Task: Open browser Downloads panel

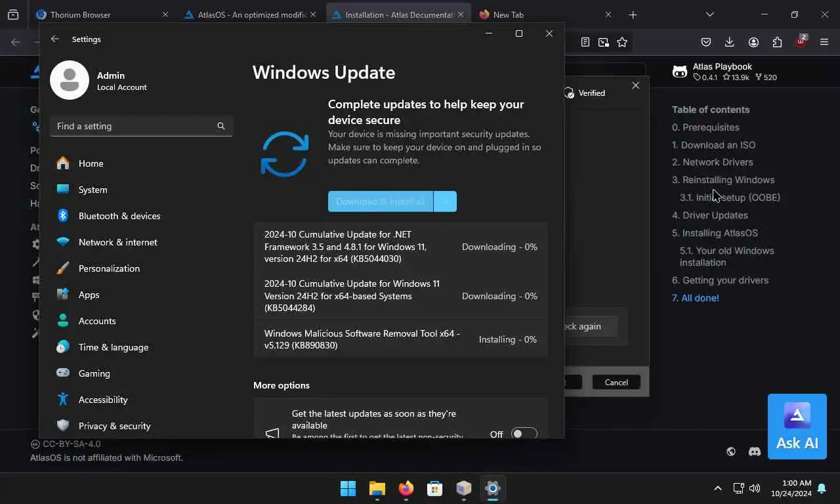Action: (x=730, y=42)
